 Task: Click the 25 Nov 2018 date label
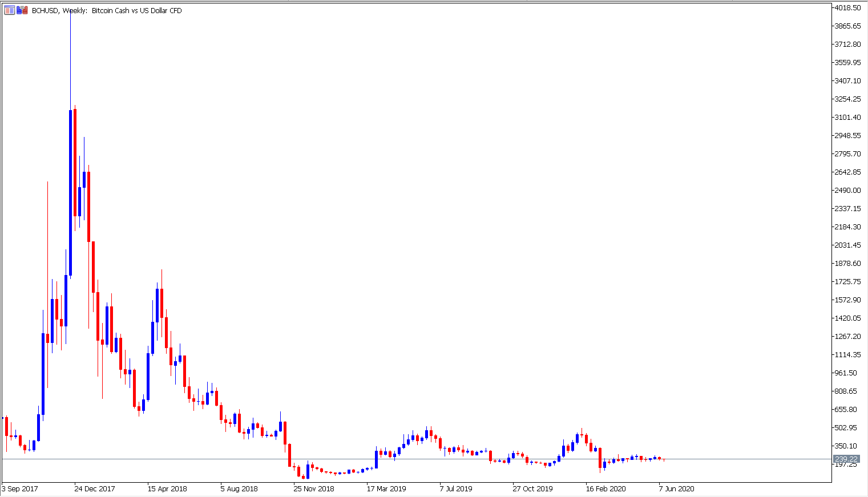pos(314,489)
